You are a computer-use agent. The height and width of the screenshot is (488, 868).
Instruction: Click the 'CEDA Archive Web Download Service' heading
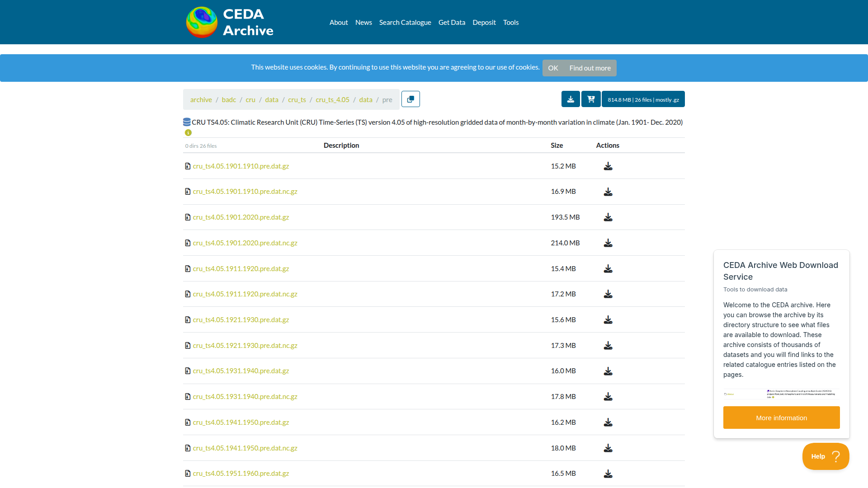[781, 271]
